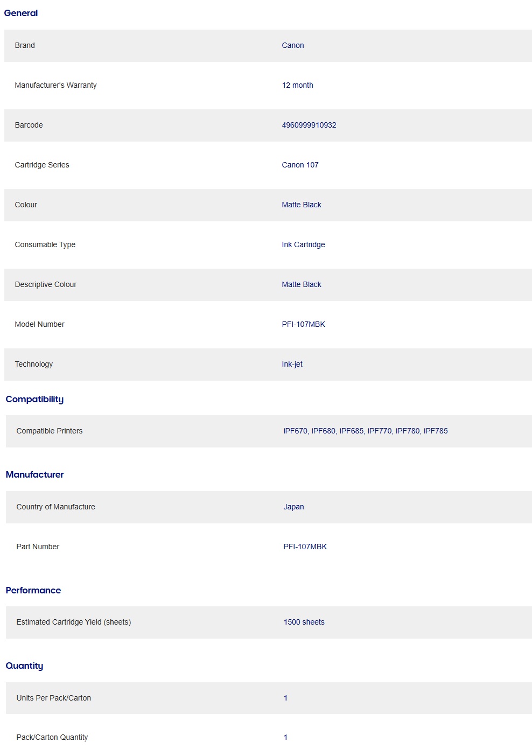This screenshot has width=532, height=756.
Task: Select the 1500 sheets yield value
Action: click(304, 622)
